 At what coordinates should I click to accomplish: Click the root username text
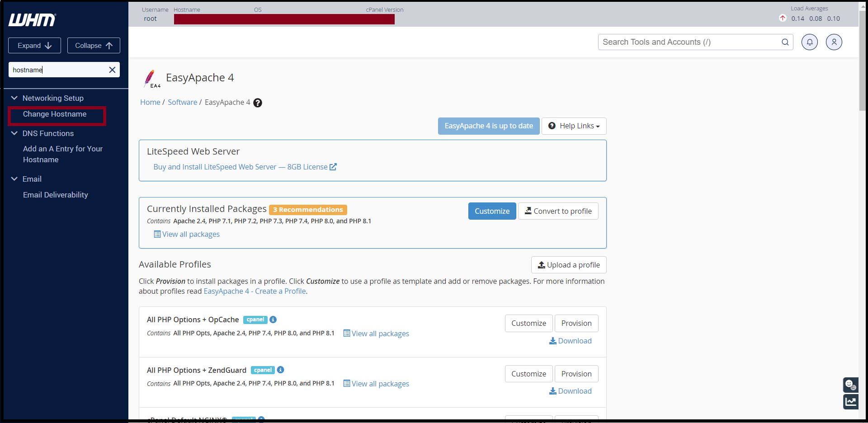click(150, 19)
